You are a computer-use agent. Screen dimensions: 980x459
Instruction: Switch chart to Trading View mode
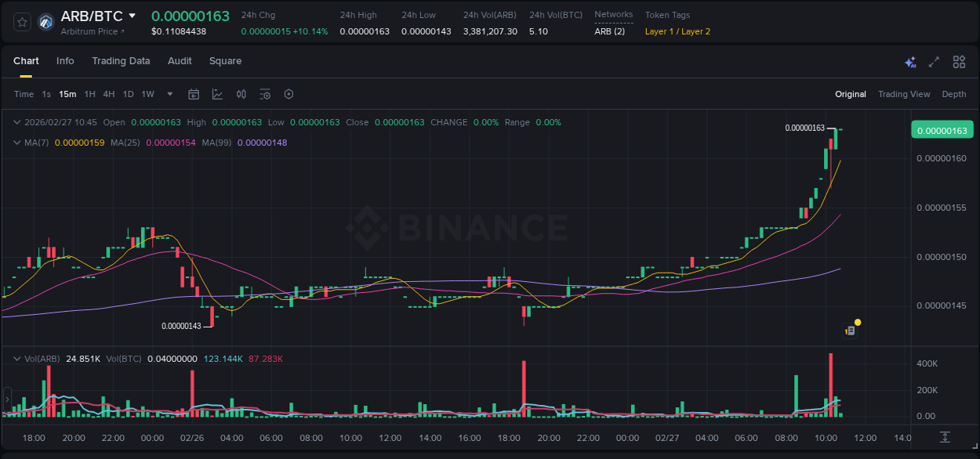pyautogui.click(x=904, y=94)
